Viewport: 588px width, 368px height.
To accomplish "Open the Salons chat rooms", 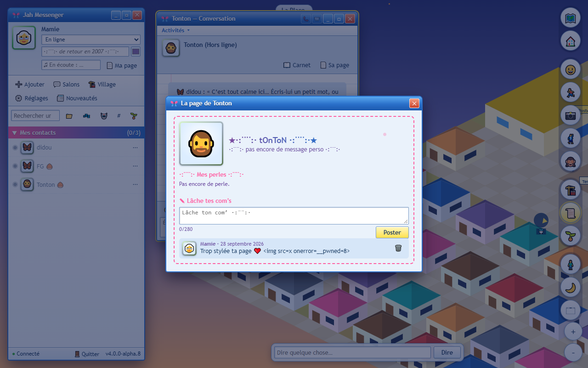I will (x=66, y=84).
